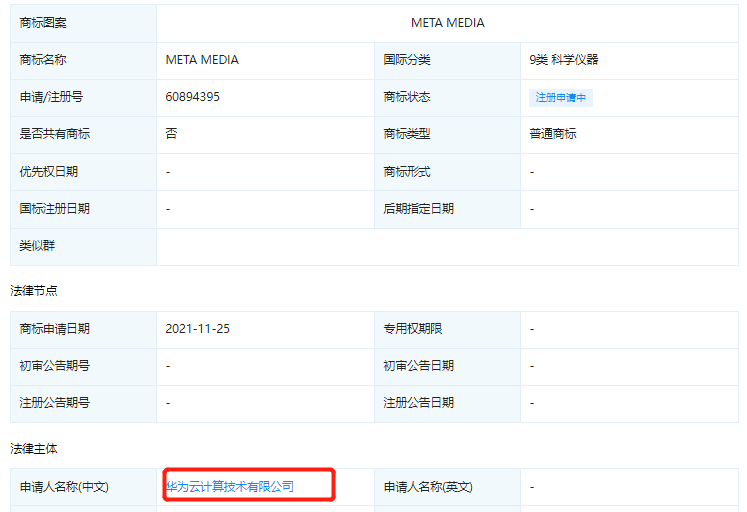
Task: Click the 否 value for 是否共有商标
Action: coord(172,134)
